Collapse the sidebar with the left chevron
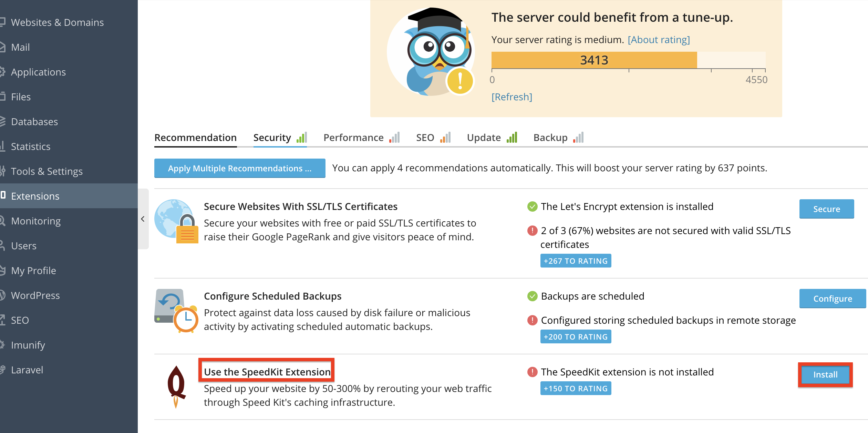 [x=143, y=219]
